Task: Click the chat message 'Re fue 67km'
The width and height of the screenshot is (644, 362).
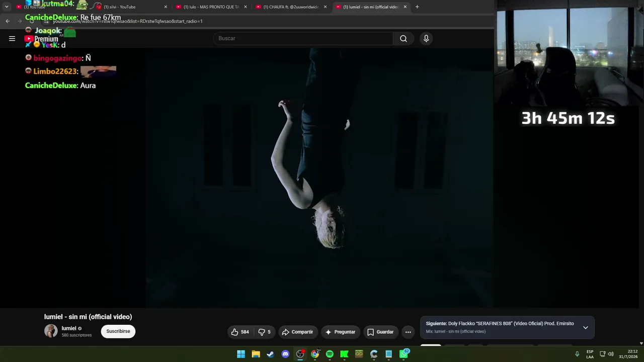Action: point(101,18)
